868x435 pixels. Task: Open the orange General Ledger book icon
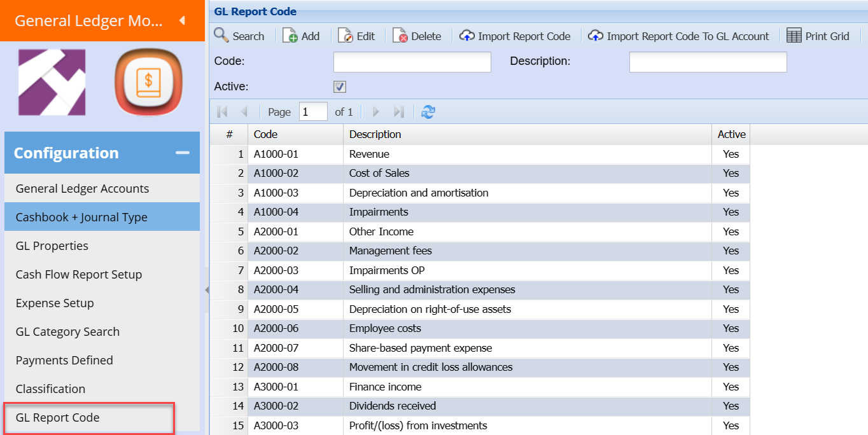point(148,83)
